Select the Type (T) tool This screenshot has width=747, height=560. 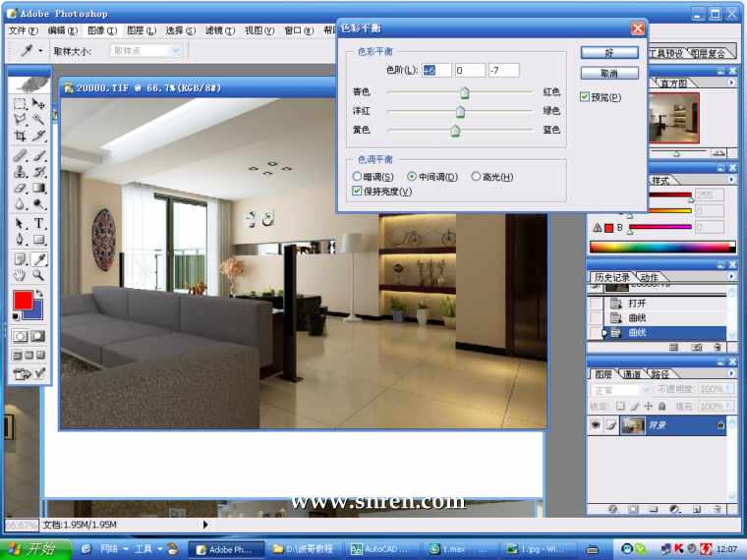[38, 223]
